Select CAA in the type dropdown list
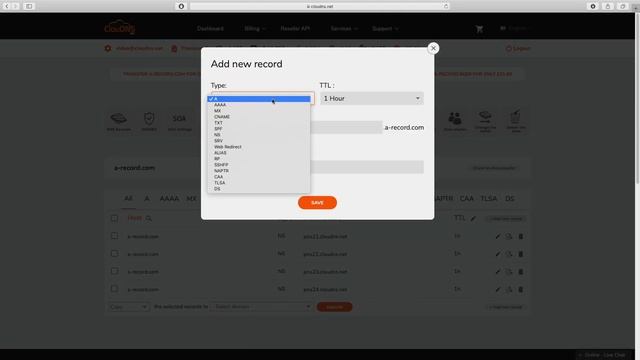The width and height of the screenshot is (640, 360). (259, 177)
